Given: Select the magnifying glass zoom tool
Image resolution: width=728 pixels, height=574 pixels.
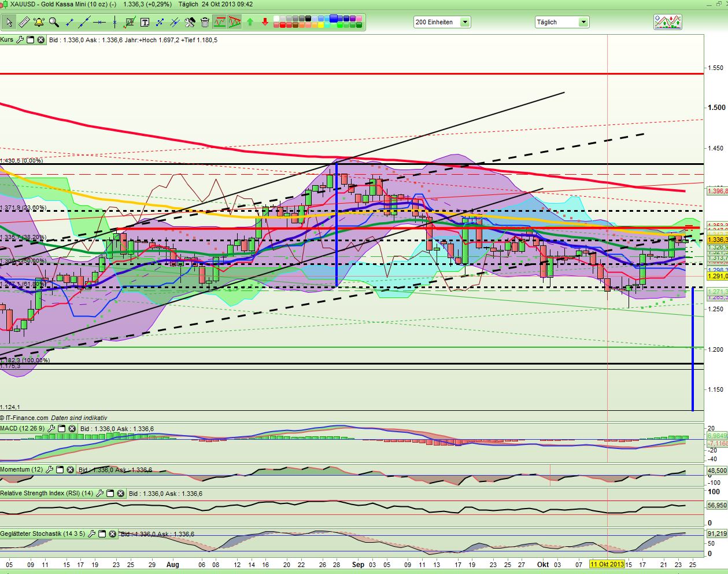Looking at the screenshot, I should [54, 22].
